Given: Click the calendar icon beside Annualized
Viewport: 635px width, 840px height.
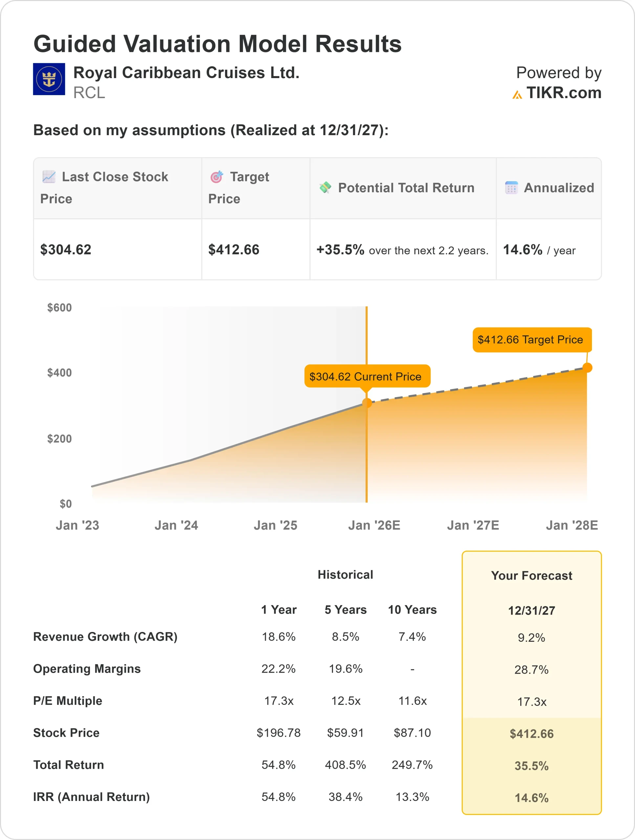Looking at the screenshot, I should pyautogui.click(x=511, y=188).
